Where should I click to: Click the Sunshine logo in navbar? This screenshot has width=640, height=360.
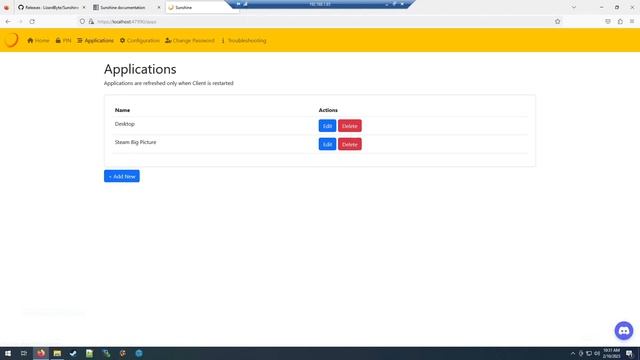click(11, 40)
